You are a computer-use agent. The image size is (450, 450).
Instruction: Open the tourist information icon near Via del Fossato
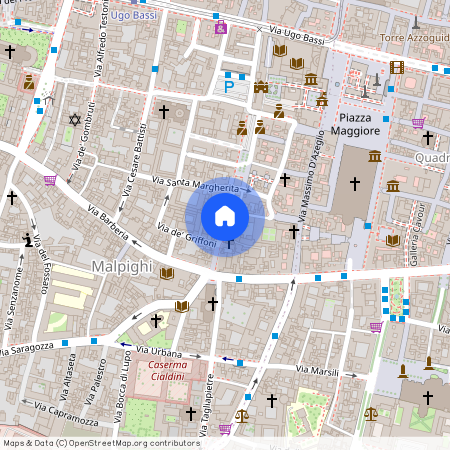point(27,240)
